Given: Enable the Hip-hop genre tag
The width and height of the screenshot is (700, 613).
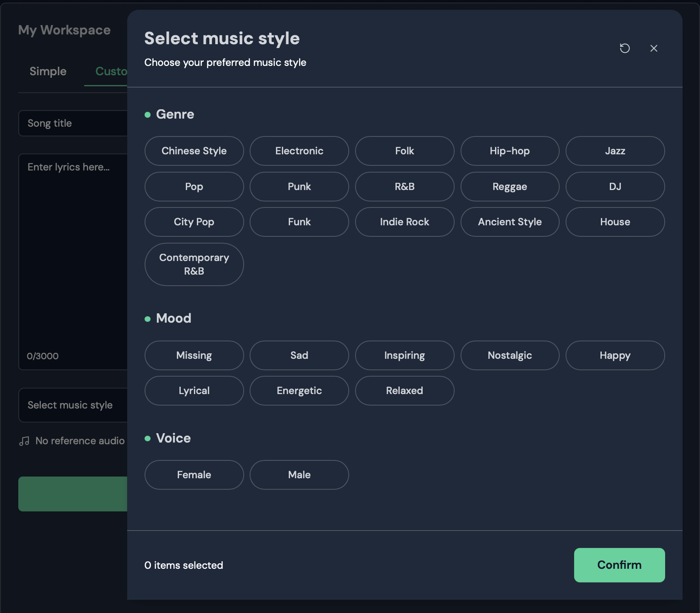Looking at the screenshot, I should pos(509,151).
